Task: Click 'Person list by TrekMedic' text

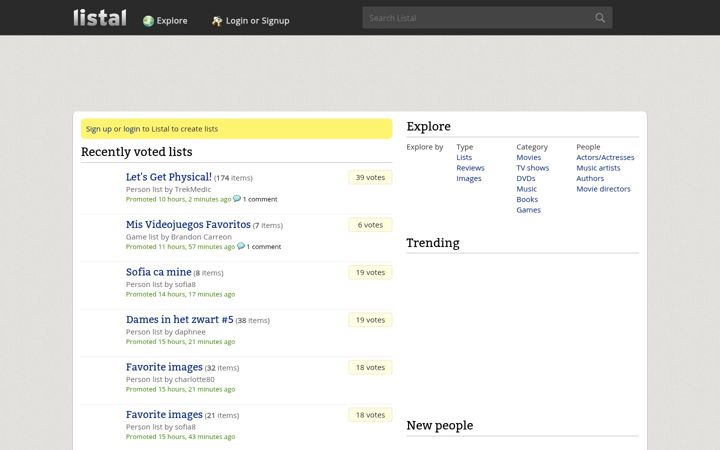Action: click(x=169, y=189)
